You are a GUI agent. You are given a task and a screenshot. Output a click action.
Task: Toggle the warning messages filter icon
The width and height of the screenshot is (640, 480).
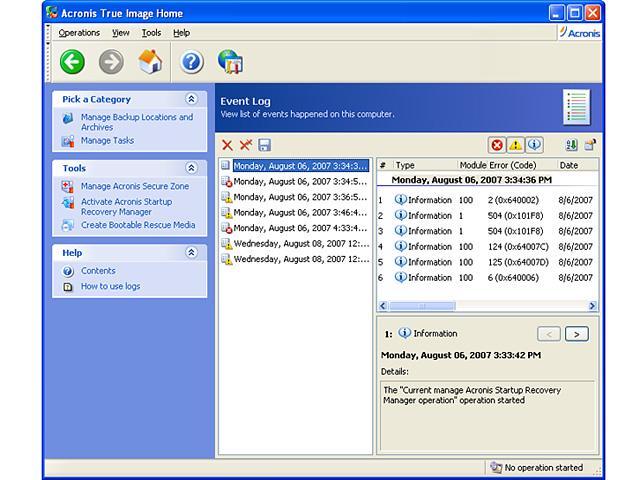(x=516, y=145)
